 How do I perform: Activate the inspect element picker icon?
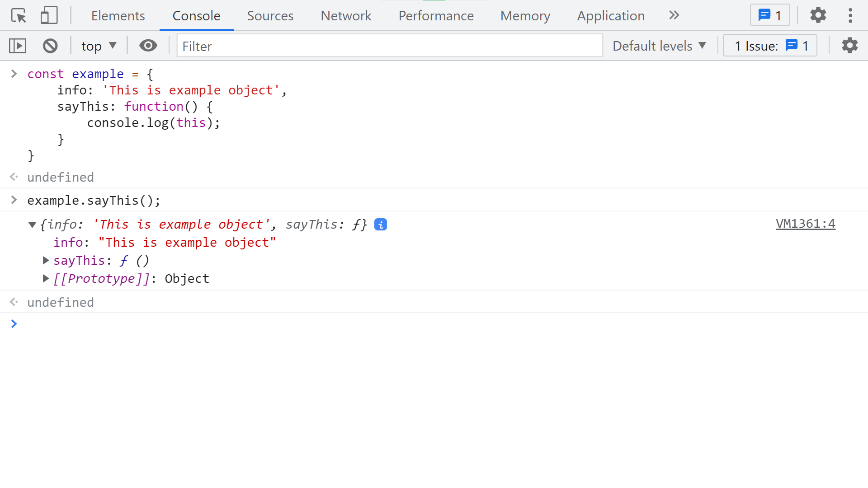point(19,16)
